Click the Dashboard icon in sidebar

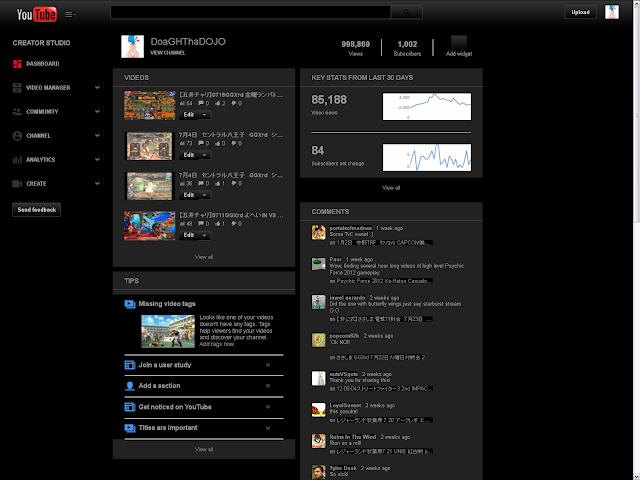click(x=17, y=64)
